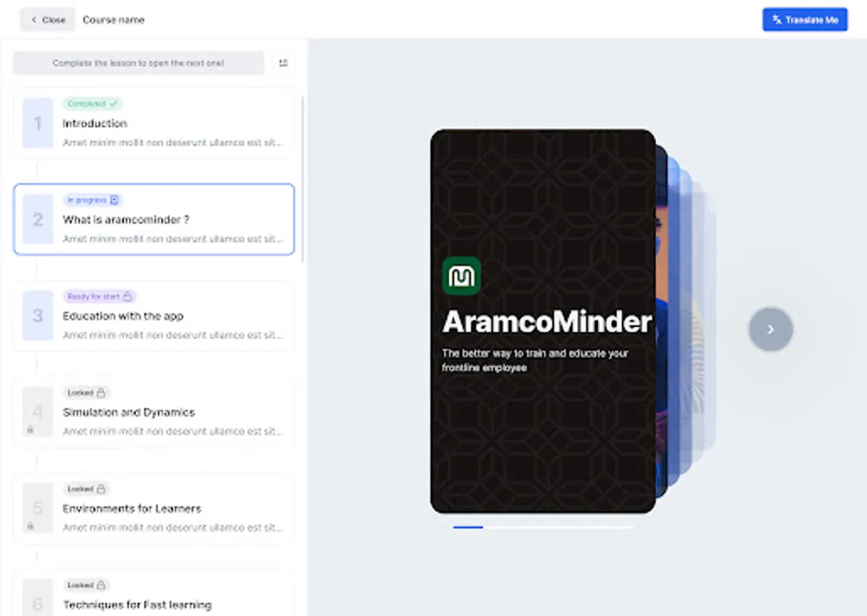
Task: Click the list filter icon beside lesson banner
Action: (284, 63)
